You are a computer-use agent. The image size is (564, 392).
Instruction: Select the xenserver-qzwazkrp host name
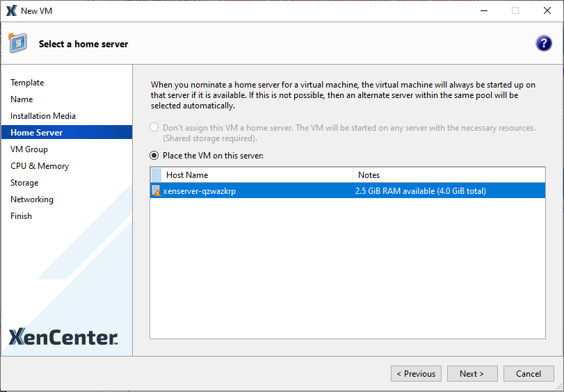tap(200, 191)
